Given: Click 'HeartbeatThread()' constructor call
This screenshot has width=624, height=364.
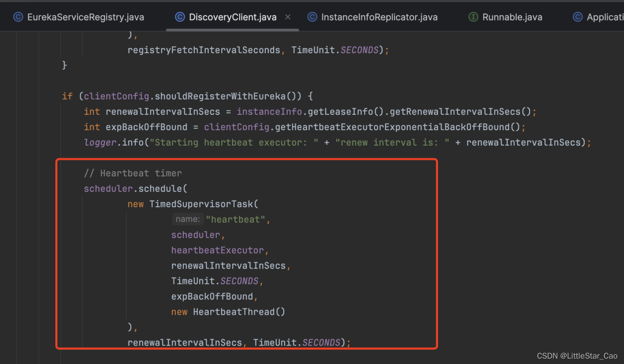Looking at the screenshot, I should [x=239, y=312].
